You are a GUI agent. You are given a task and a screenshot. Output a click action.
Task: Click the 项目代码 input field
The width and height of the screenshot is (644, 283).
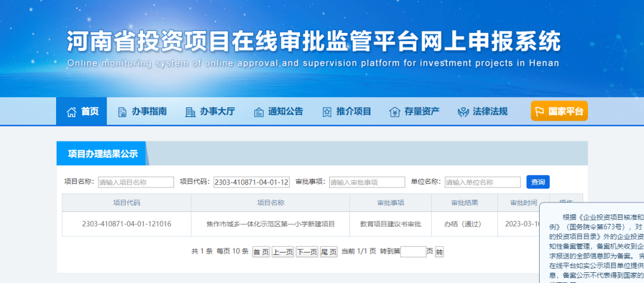252,182
